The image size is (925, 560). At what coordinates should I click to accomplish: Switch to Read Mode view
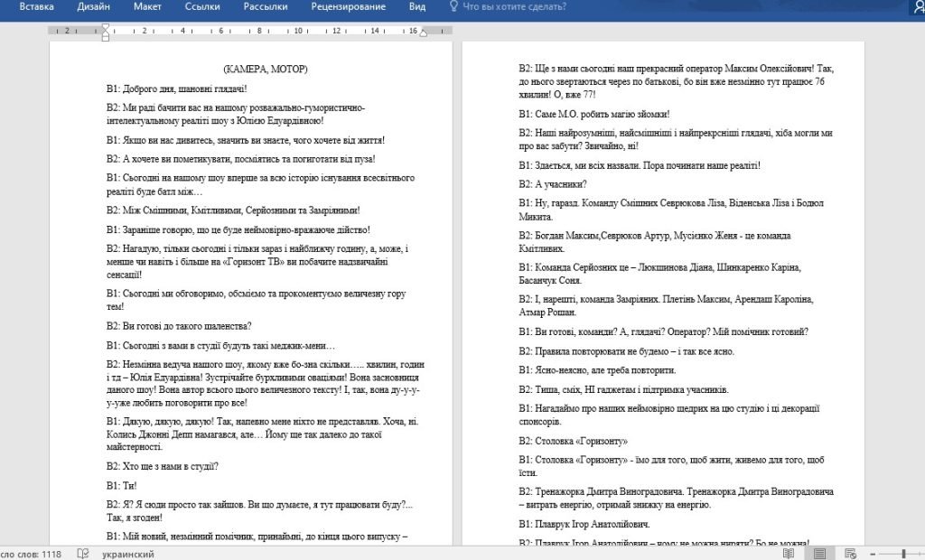[x=789, y=554]
